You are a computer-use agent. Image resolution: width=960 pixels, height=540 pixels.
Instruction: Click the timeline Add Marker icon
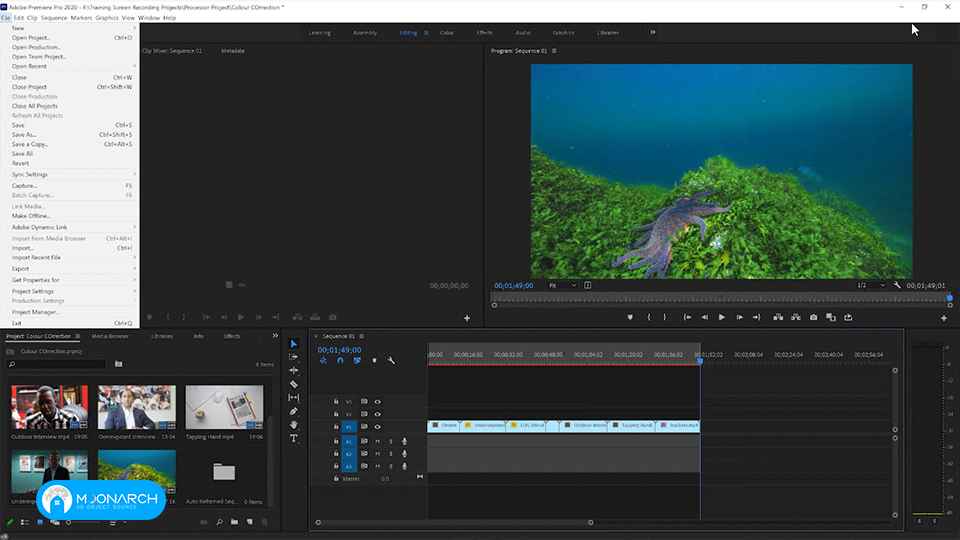375,361
